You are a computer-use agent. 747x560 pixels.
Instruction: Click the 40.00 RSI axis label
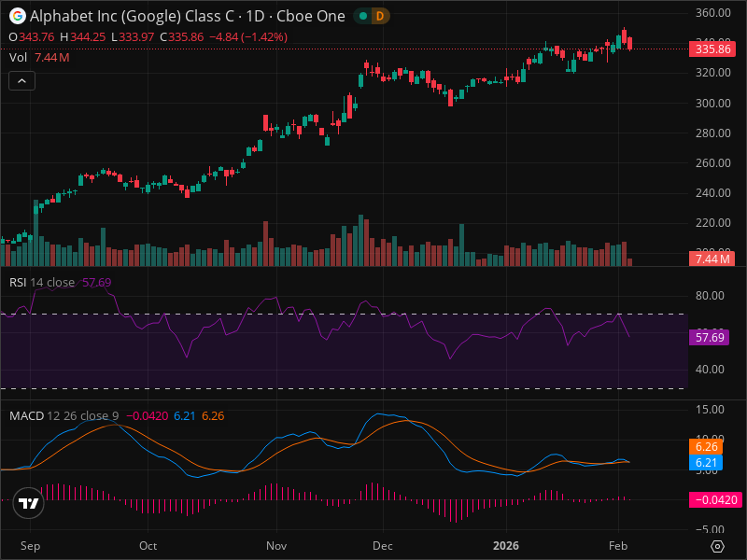tap(710, 370)
